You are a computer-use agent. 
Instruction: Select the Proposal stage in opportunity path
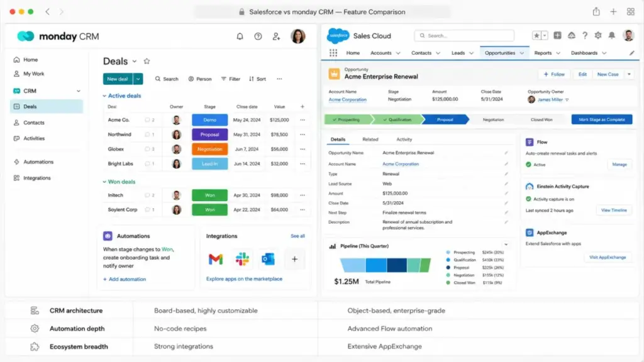pyautogui.click(x=445, y=119)
